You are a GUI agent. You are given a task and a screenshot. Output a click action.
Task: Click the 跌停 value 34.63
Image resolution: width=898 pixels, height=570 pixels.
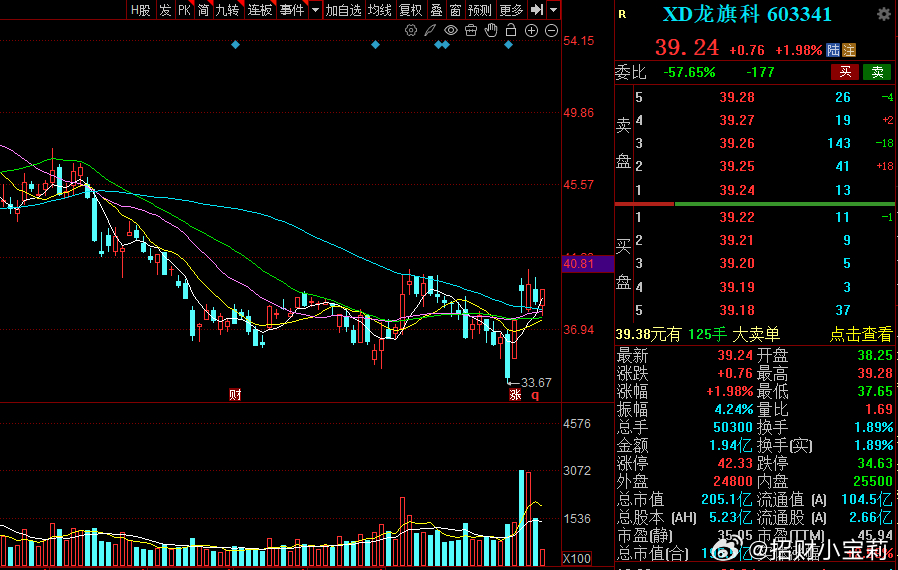pyautogui.click(x=875, y=463)
